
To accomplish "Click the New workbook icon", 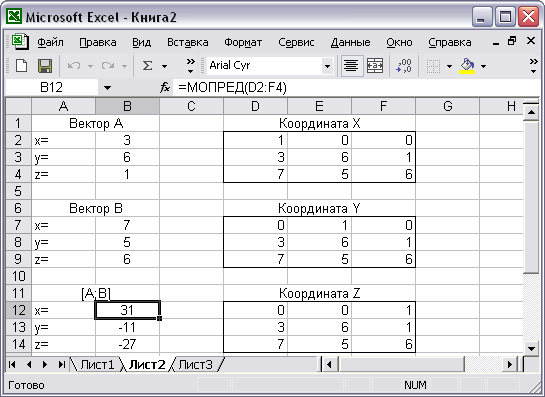I will [22, 66].
